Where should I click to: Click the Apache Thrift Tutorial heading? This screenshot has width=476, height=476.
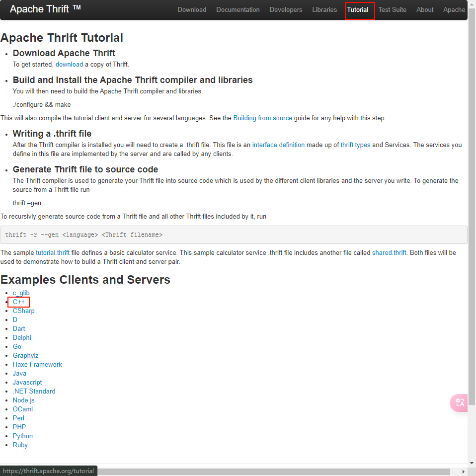[62, 38]
